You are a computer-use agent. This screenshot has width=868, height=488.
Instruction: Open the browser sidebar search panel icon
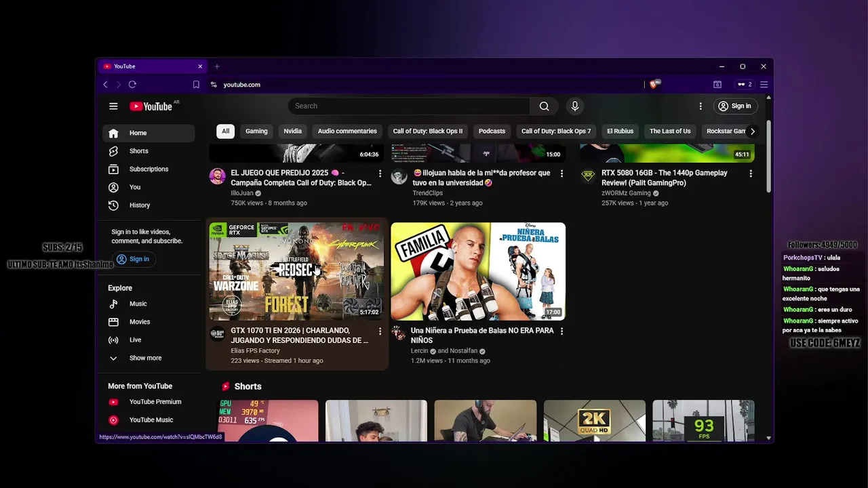point(717,85)
